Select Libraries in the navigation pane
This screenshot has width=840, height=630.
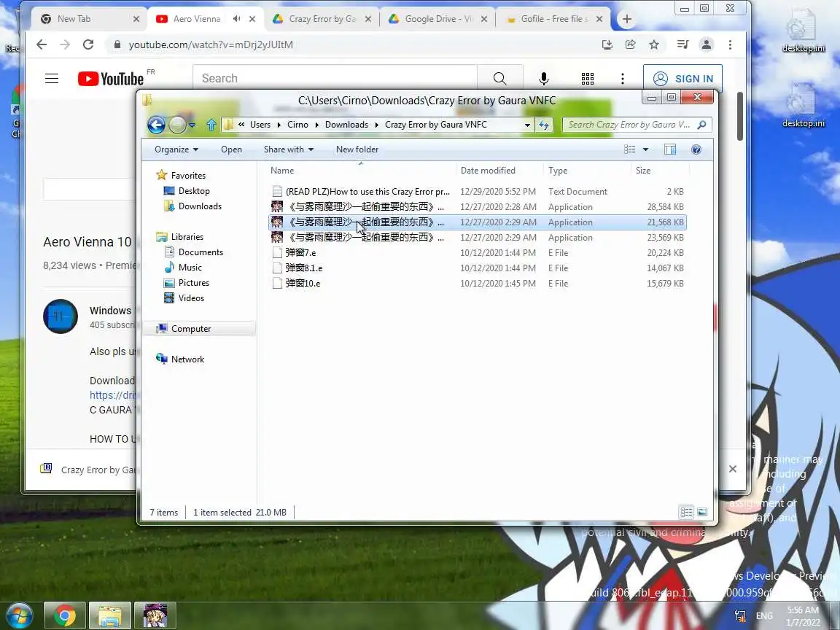pyautogui.click(x=180, y=237)
